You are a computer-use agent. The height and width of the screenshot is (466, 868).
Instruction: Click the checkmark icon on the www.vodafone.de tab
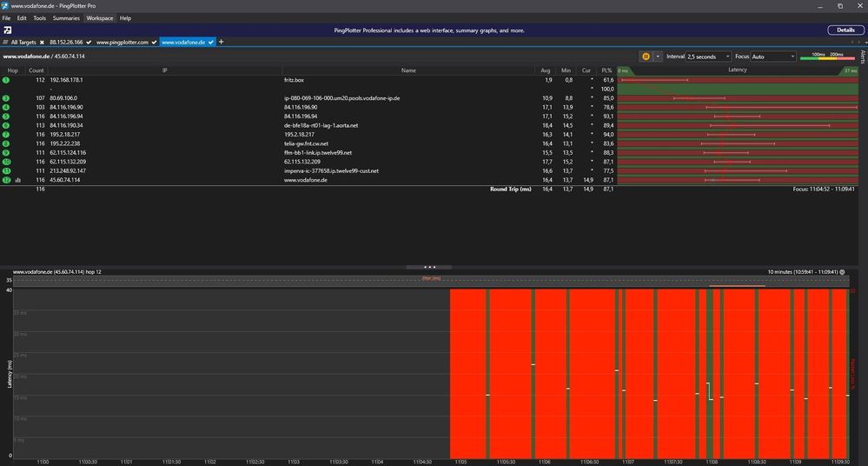pos(211,42)
